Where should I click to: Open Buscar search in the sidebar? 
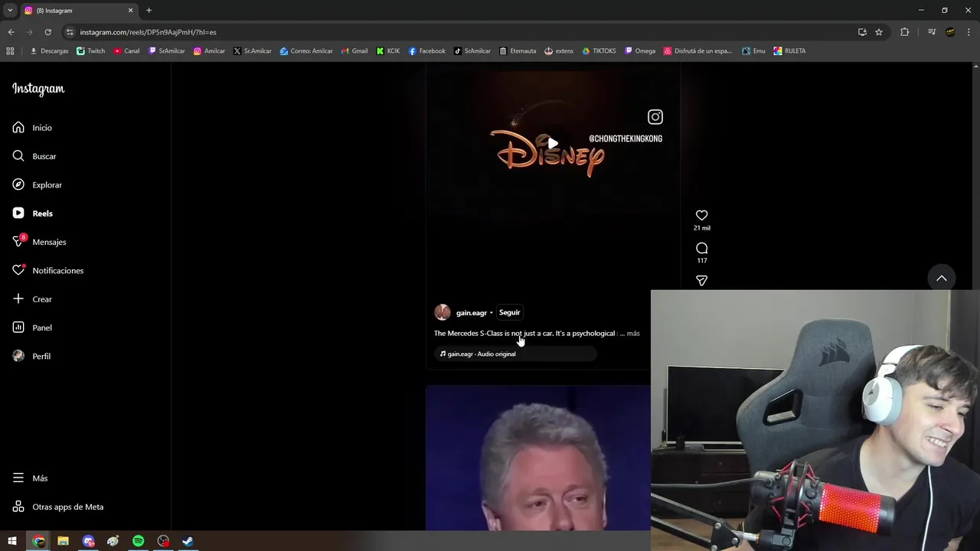(34, 156)
